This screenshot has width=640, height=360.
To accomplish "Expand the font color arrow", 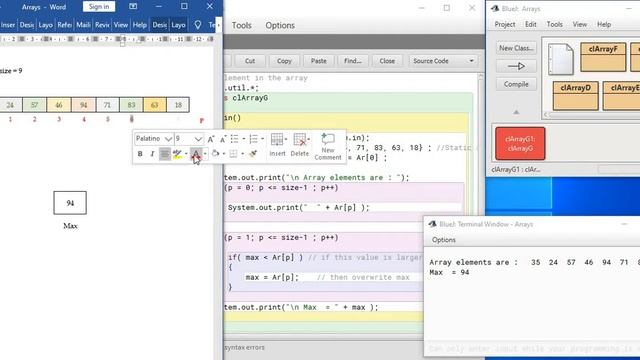I will tap(205, 154).
